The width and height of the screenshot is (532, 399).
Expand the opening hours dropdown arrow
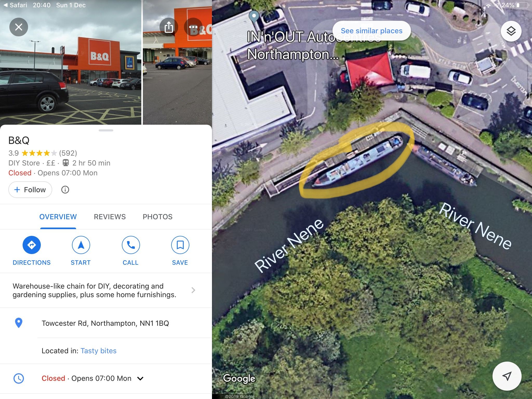coord(140,378)
